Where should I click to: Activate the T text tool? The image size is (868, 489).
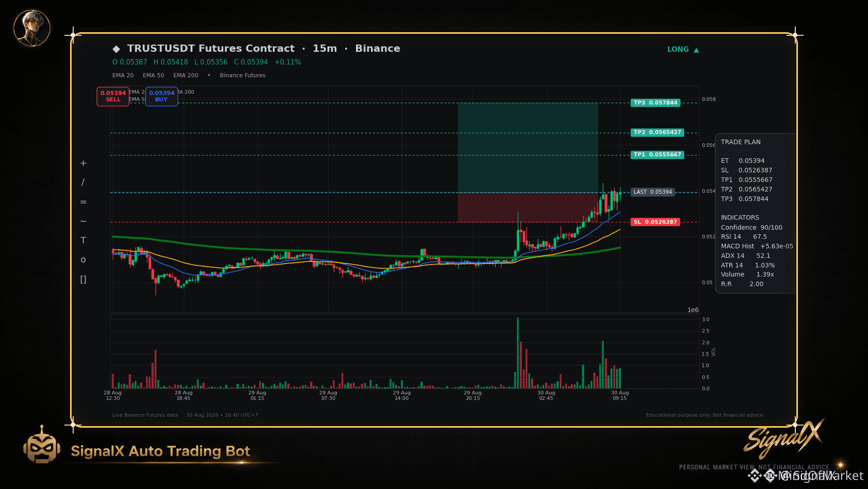[83, 240]
